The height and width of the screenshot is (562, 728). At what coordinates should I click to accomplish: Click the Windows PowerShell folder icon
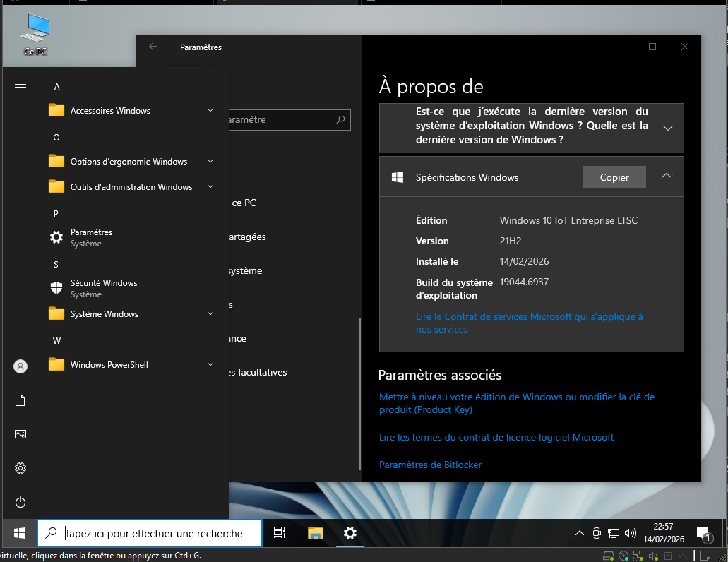coord(56,365)
